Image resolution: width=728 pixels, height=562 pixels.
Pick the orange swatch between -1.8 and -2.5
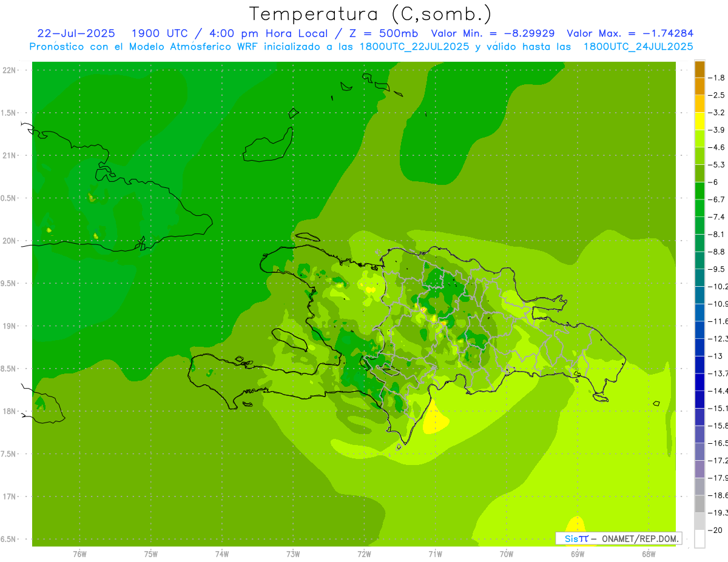699,87
